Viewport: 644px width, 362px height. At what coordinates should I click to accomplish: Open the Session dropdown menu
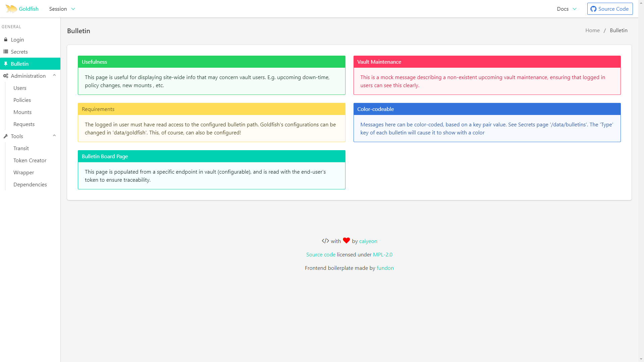click(62, 9)
